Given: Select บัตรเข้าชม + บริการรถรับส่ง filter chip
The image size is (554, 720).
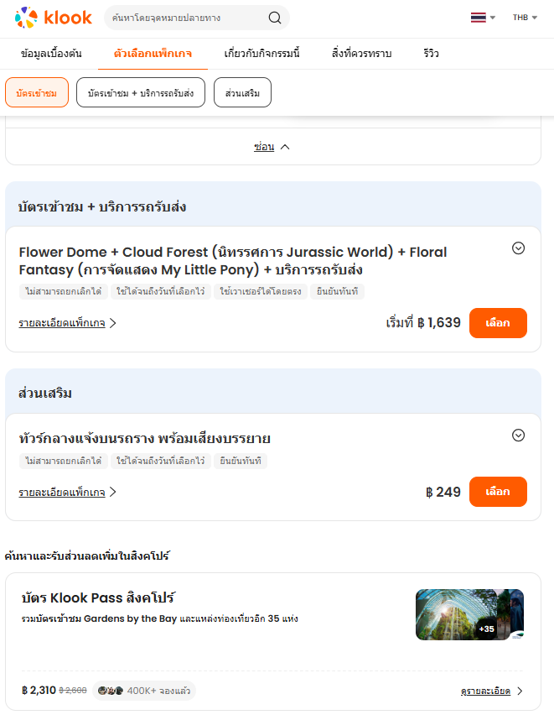Looking at the screenshot, I should pos(141,92).
